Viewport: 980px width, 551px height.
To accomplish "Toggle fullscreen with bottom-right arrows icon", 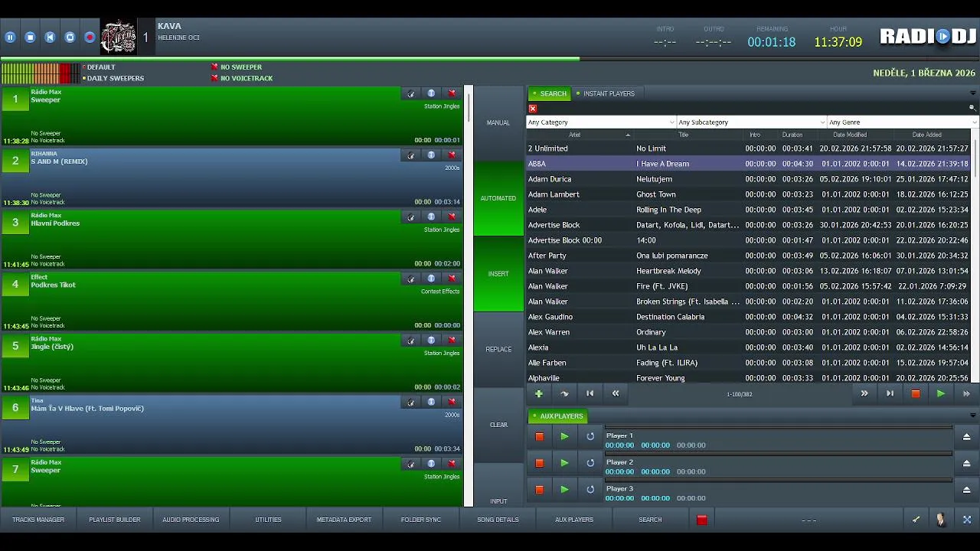I will pos(967,520).
